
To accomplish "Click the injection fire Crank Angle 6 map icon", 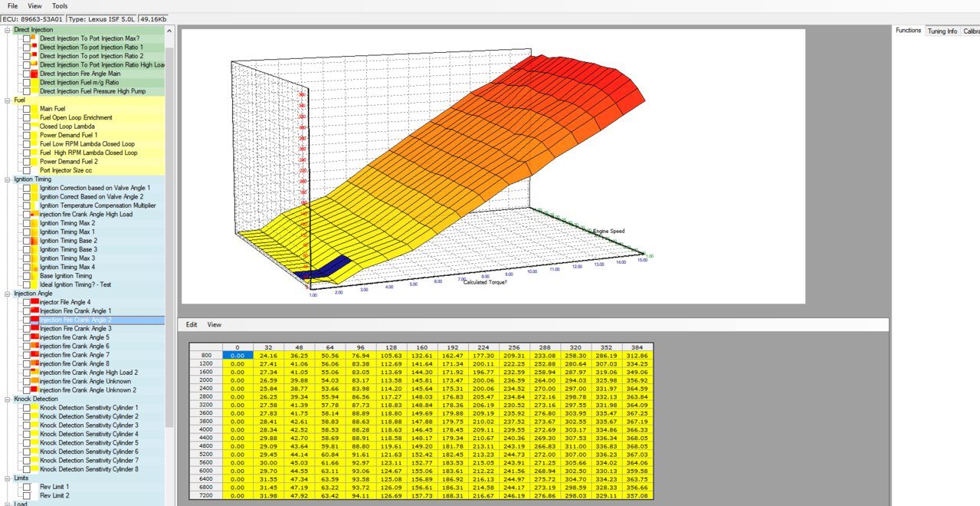I will tap(35, 347).
